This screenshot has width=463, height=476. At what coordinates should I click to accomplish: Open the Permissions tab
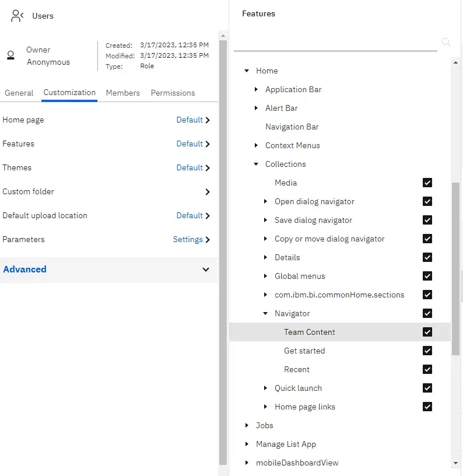tap(173, 93)
